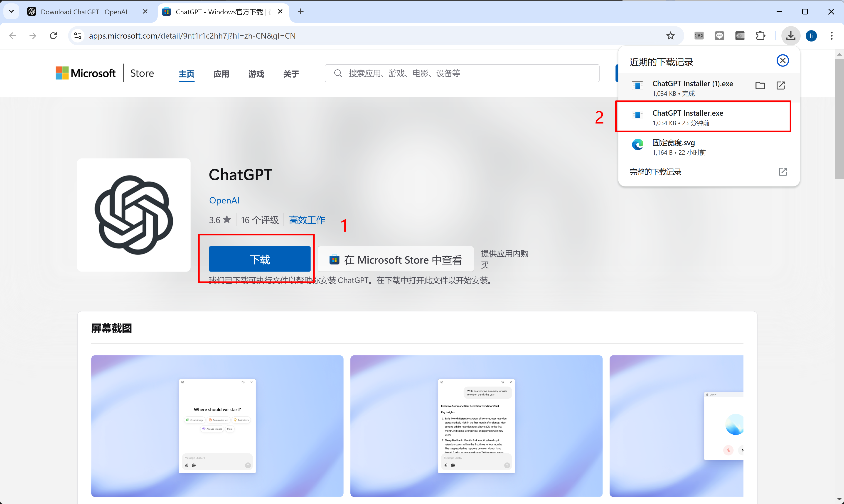Toggle the Chrome downloads tray icon
844x504 pixels.
(791, 36)
